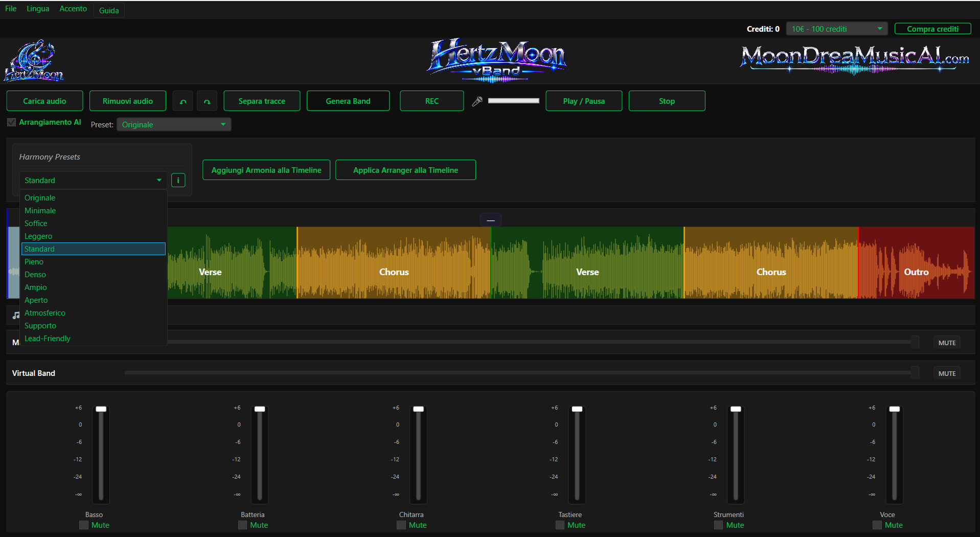Open the Lingua menu
Image resolution: width=980 pixels, height=537 pixels.
[x=38, y=9]
